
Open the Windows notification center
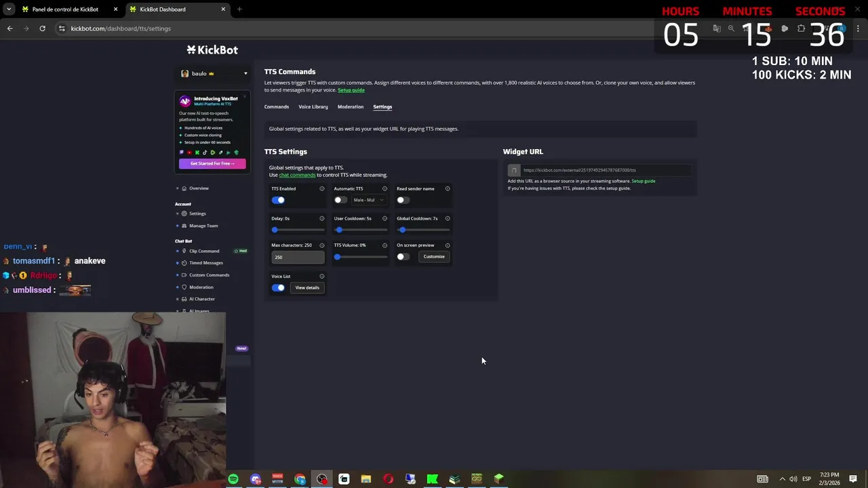853,479
